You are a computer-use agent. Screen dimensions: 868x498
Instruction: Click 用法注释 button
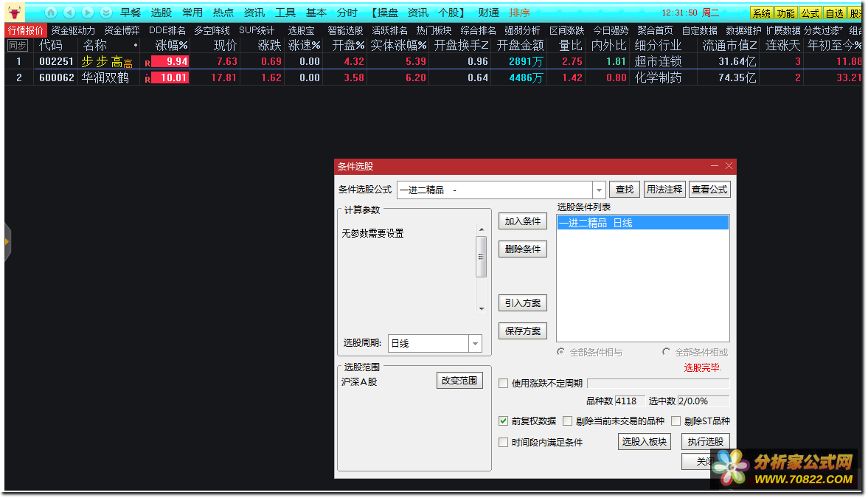coord(664,190)
